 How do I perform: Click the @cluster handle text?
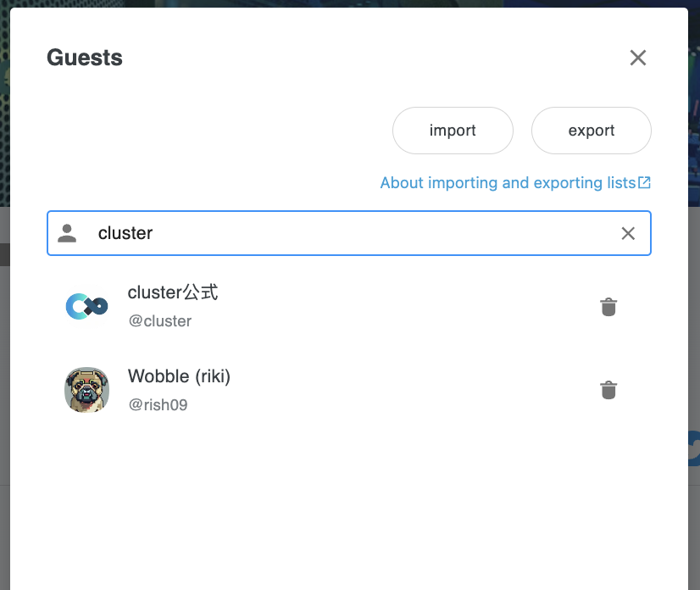160,321
